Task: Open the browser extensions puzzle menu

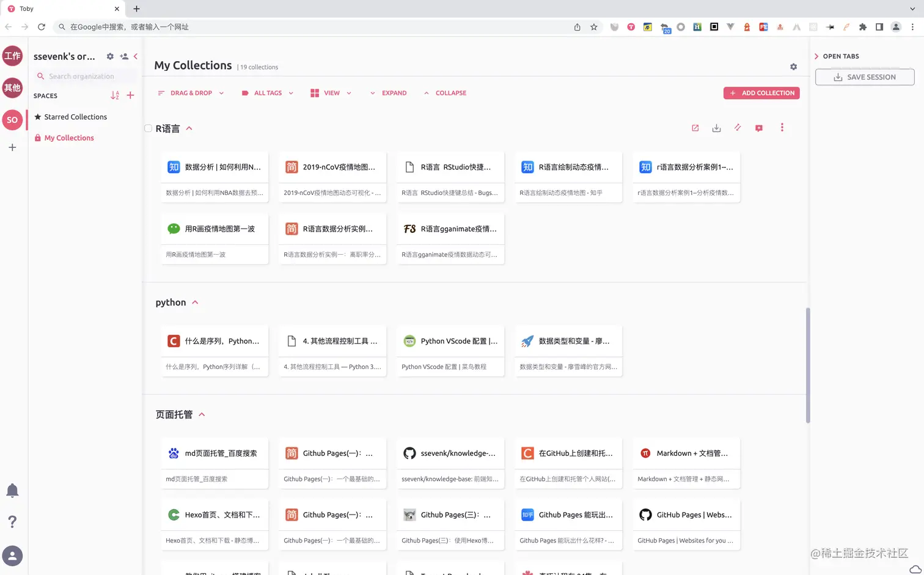Action: (863, 27)
